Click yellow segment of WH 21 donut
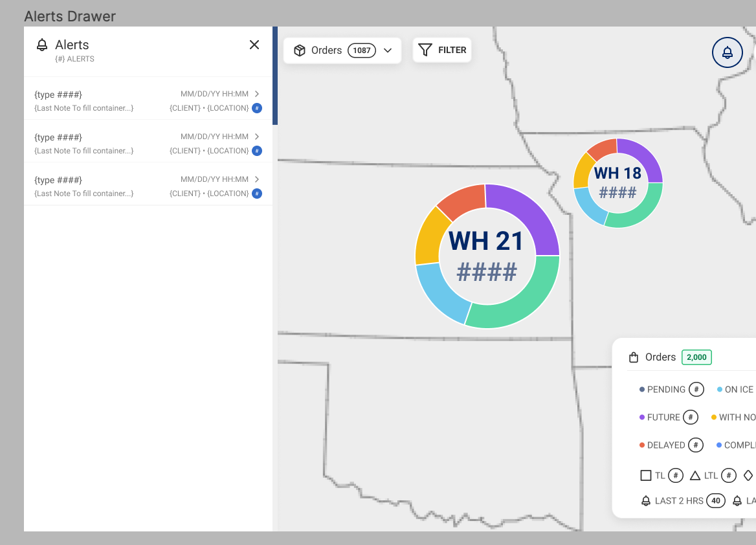756x545 pixels. (428, 236)
